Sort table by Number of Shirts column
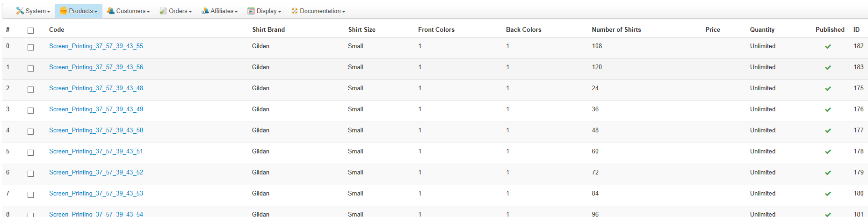This screenshot has width=868, height=217. click(616, 29)
